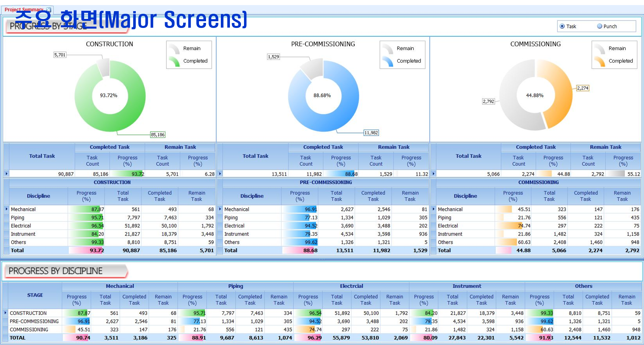The height and width of the screenshot is (345, 644).
Task: Select the PRE-COMMISSIONING row in the stage table
Action: tap(34, 321)
